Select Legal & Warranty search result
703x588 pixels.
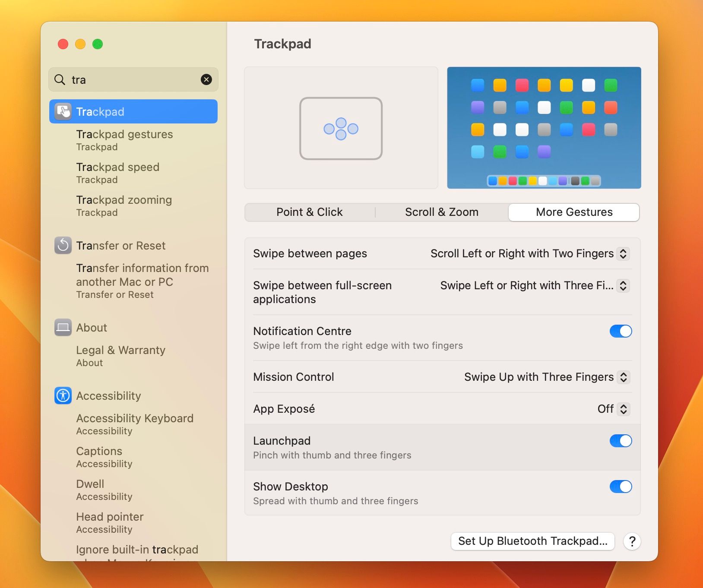click(x=120, y=356)
